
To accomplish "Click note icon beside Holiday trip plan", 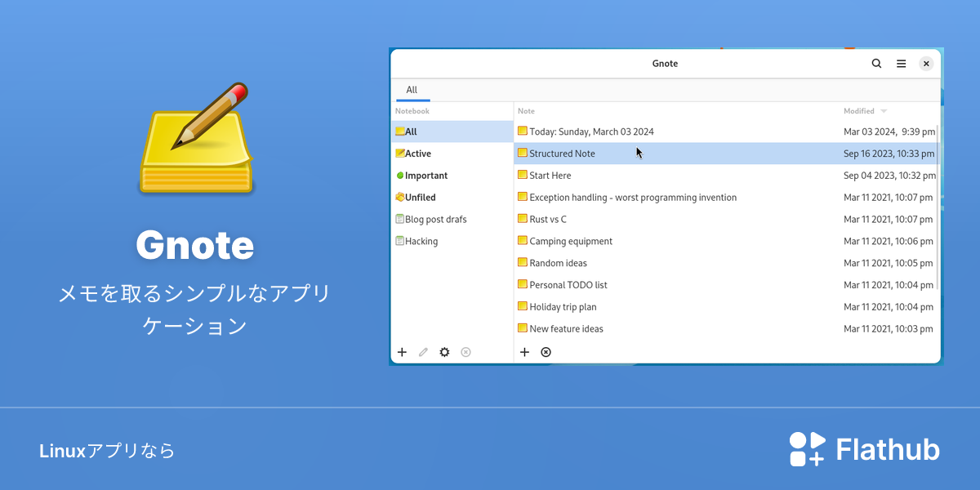I will pos(523,306).
